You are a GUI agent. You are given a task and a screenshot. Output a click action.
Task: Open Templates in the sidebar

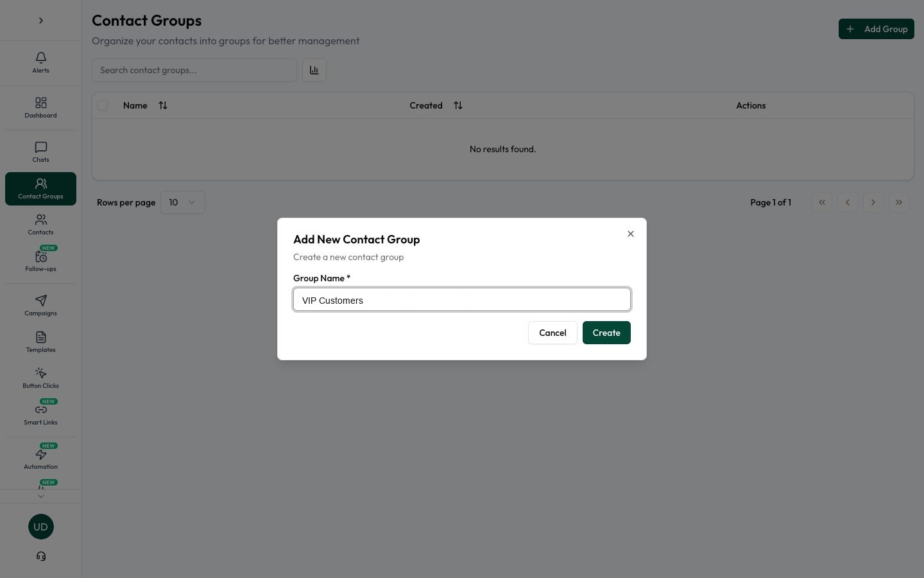pyautogui.click(x=40, y=342)
